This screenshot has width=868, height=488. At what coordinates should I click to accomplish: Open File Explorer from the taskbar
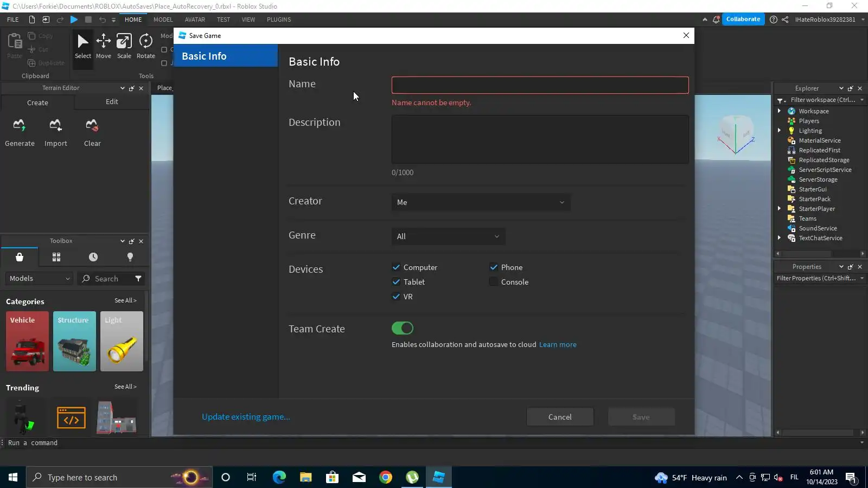click(306, 477)
